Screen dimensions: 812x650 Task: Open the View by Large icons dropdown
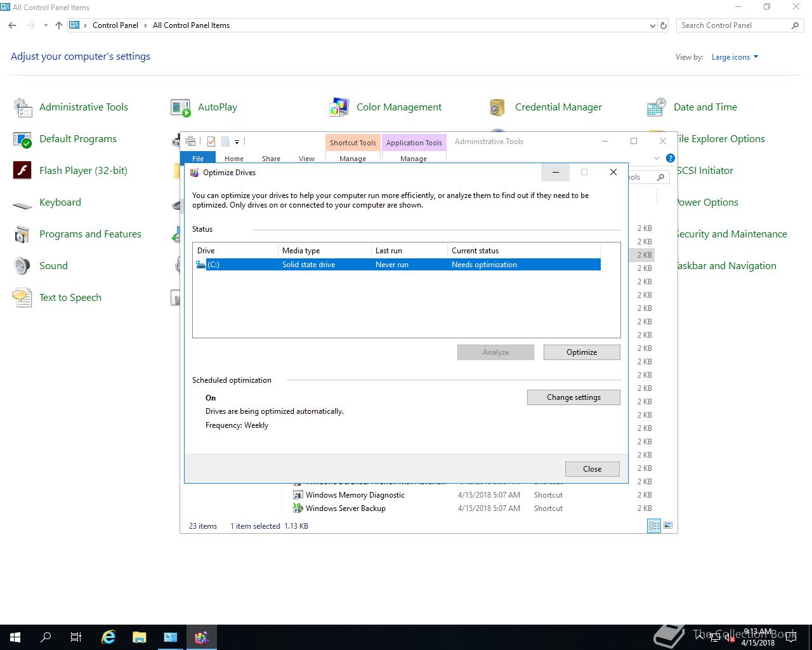pos(735,57)
